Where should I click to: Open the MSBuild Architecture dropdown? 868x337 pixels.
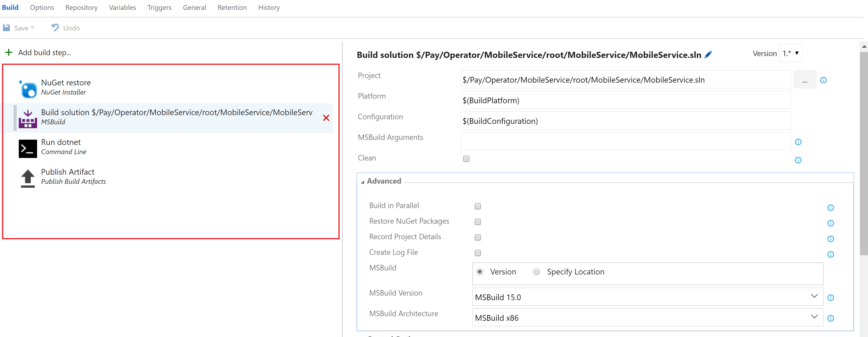(x=815, y=317)
